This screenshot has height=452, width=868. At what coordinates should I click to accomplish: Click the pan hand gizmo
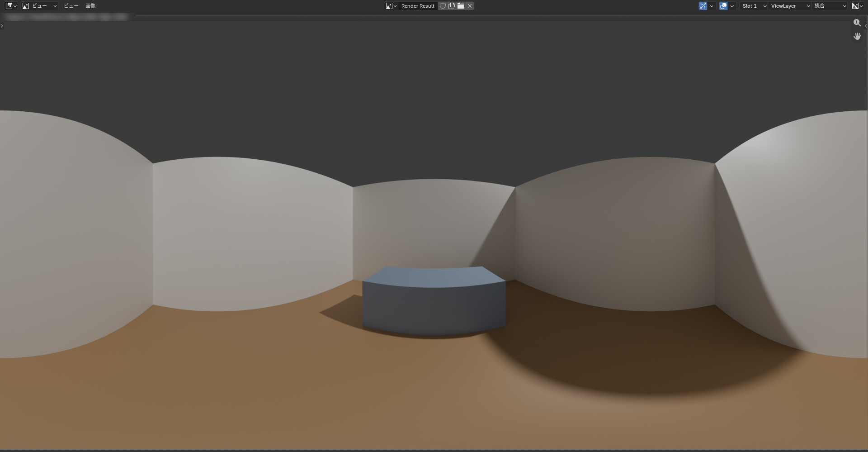(857, 36)
